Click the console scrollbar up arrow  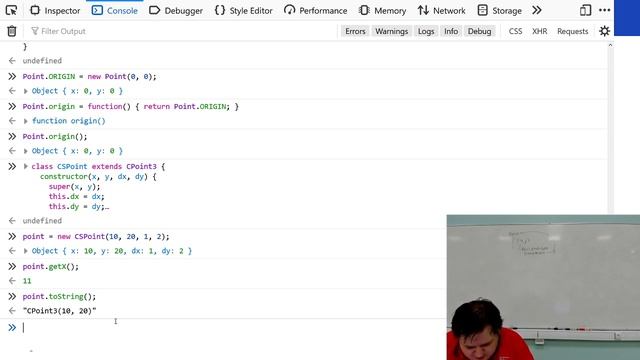tap(610, 45)
